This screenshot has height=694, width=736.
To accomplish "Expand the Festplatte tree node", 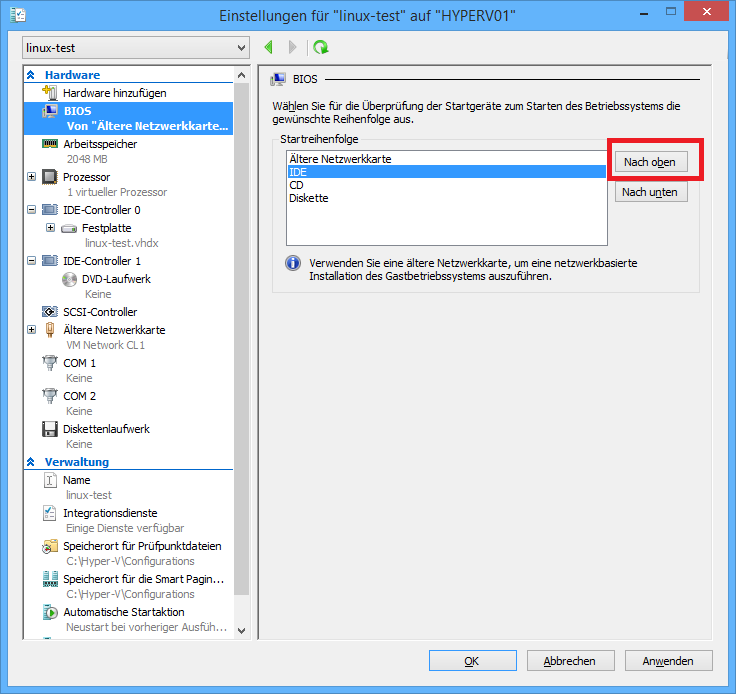I will click(x=51, y=228).
